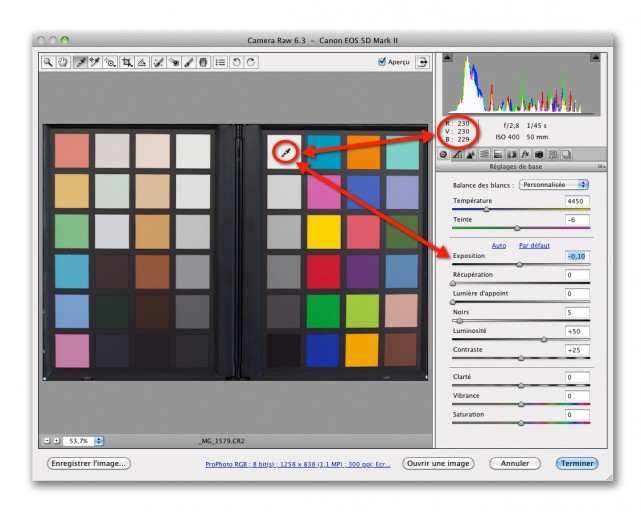The image size is (641, 512).
Task: Click the Contraste slider handle
Action: 521,359
